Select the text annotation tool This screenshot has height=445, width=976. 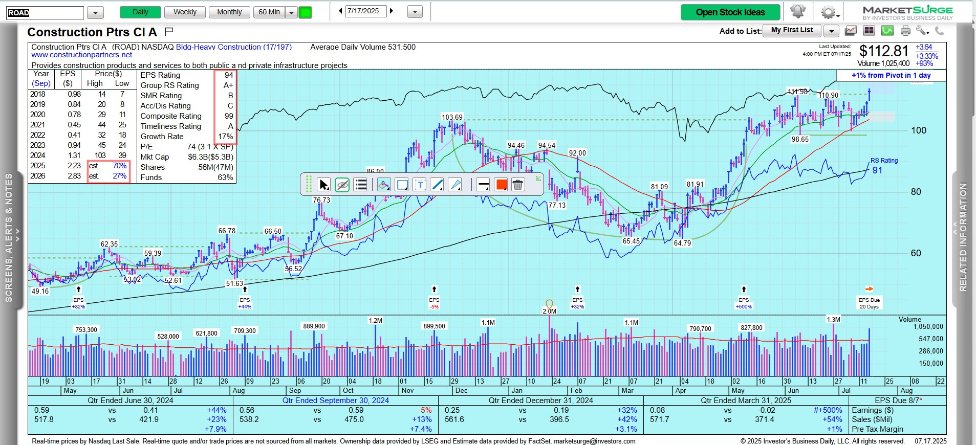(420, 184)
